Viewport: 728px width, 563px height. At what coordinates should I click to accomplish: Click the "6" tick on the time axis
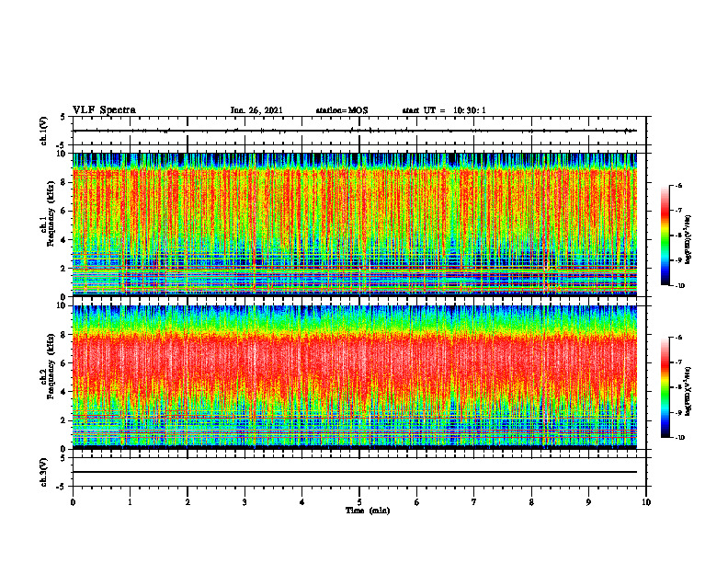coord(417,502)
